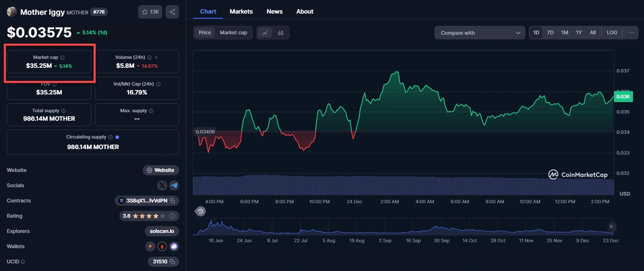644x271 pixels.
Task: Expand the chart more options ellipsis
Action: pyautogui.click(x=631, y=33)
